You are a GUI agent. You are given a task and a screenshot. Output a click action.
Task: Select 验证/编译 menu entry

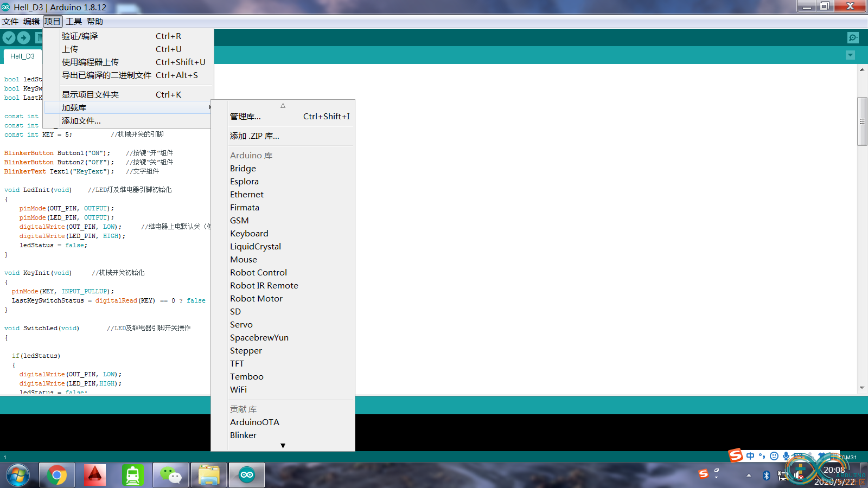click(129, 36)
